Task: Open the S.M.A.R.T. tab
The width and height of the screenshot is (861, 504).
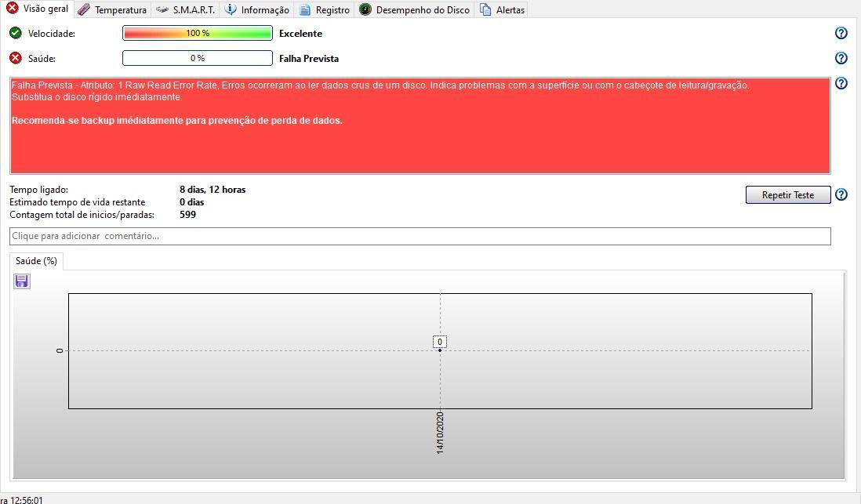Action: pos(185,10)
